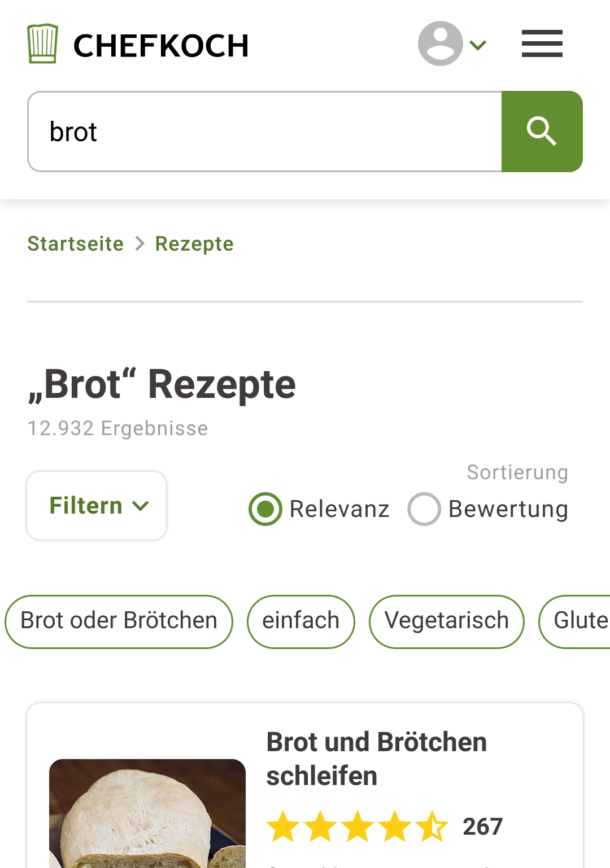Go to Startseite breadcrumb link
Viewport: 610px width, 868px height.
pos(76,244)
